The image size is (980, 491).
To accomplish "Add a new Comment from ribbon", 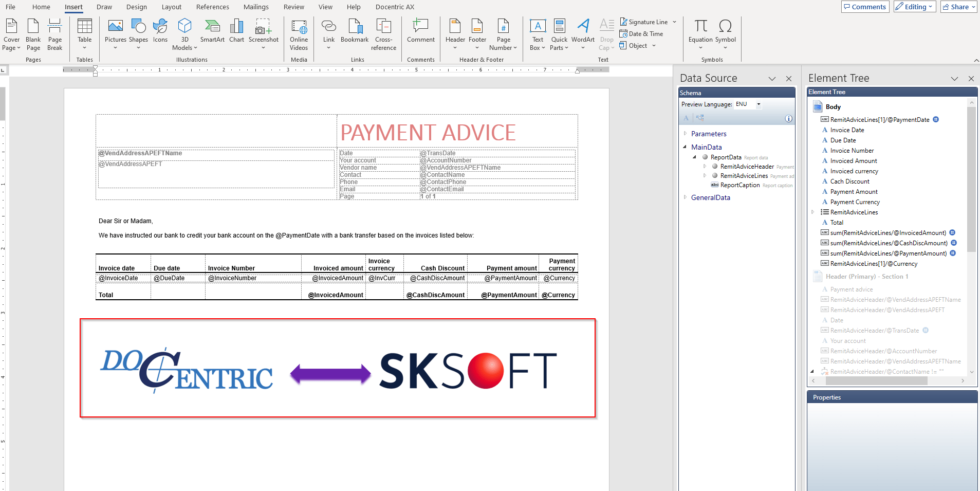I will point(420,31).
